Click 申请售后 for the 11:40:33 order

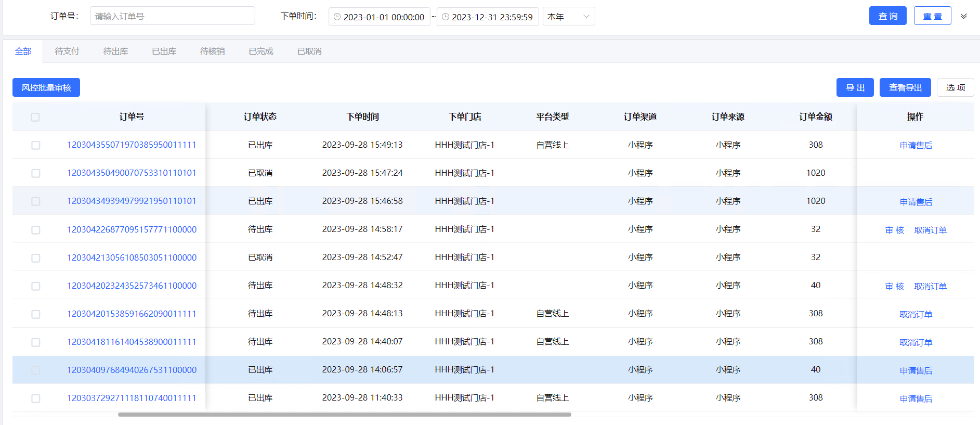click(916, 399)
